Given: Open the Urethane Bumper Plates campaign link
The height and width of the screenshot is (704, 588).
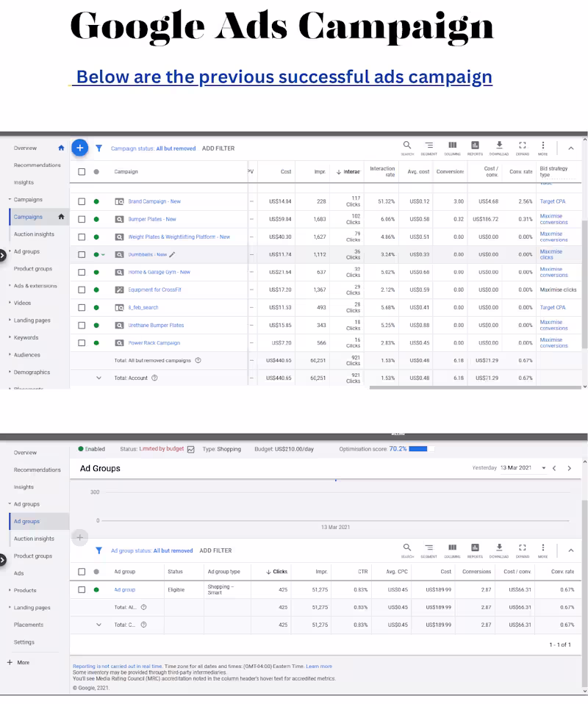Looking at the screenshot, I should (156, 325).
